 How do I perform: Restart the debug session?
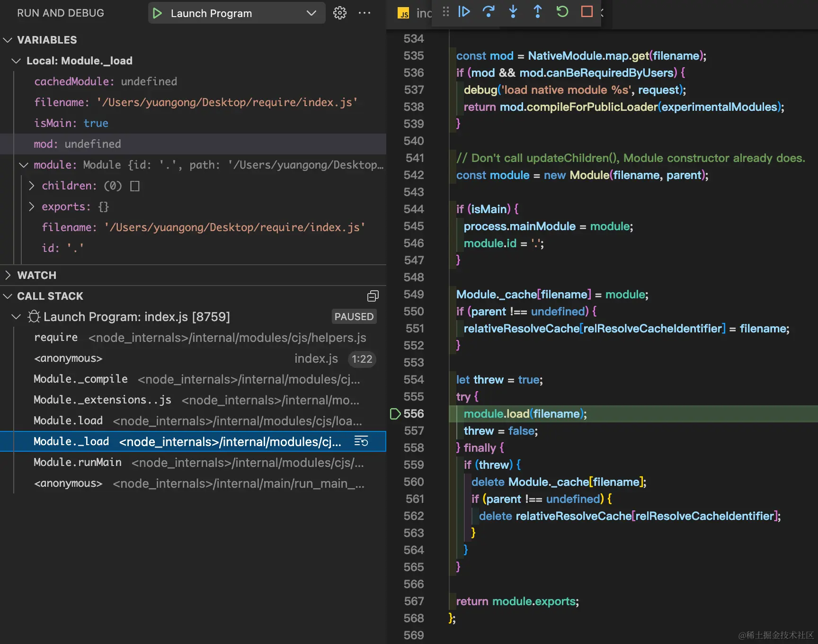click(x=562, y=12)
